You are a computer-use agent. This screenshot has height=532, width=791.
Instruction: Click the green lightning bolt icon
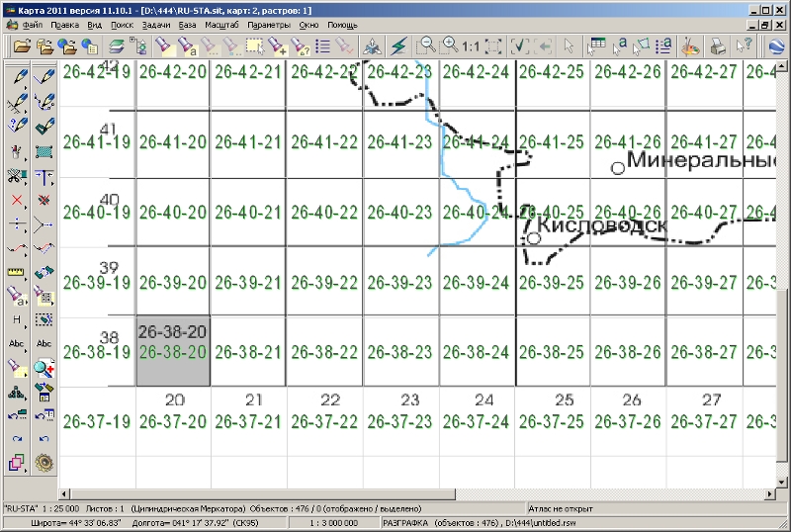[x=398, y=46]
